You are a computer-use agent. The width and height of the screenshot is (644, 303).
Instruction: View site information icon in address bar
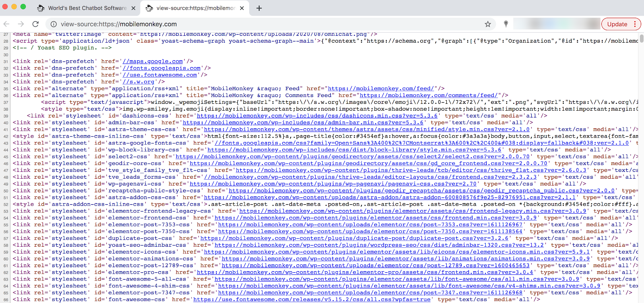point(53,24)
